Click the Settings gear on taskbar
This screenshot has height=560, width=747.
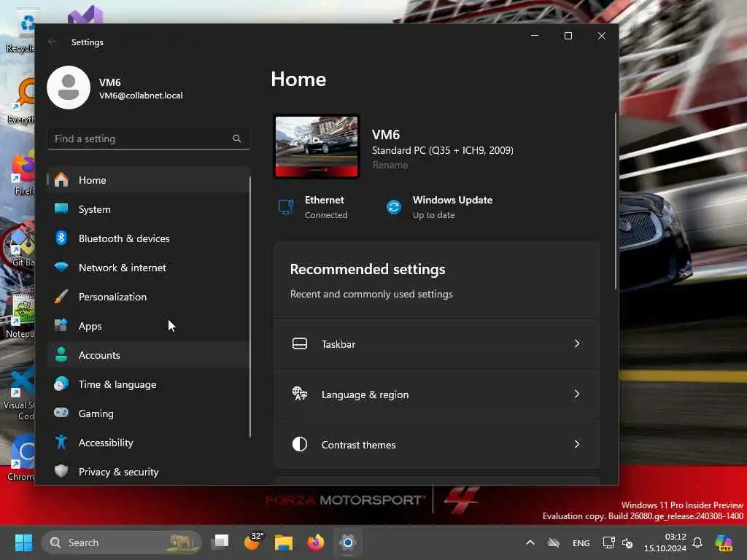348,542
